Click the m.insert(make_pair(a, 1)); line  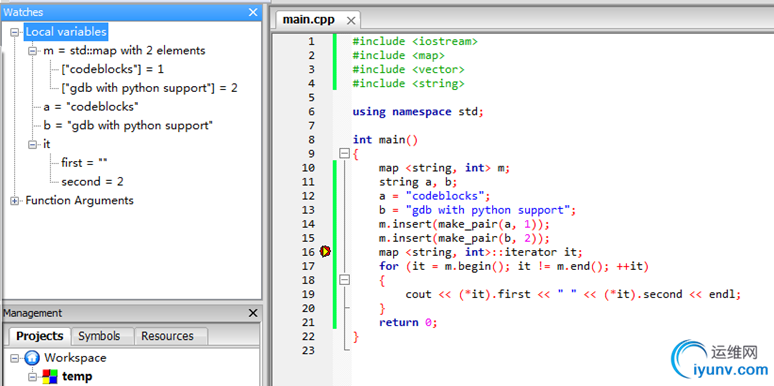(464, 224)
